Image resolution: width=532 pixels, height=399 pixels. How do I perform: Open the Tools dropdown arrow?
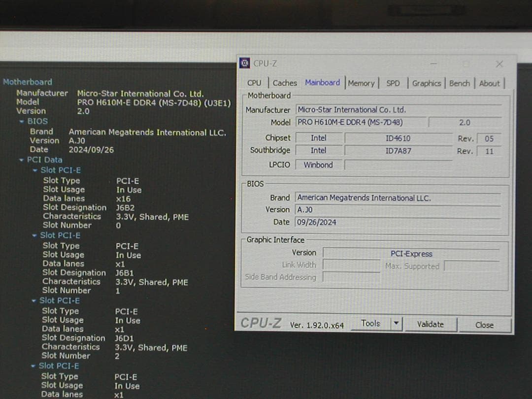point(397,323)
